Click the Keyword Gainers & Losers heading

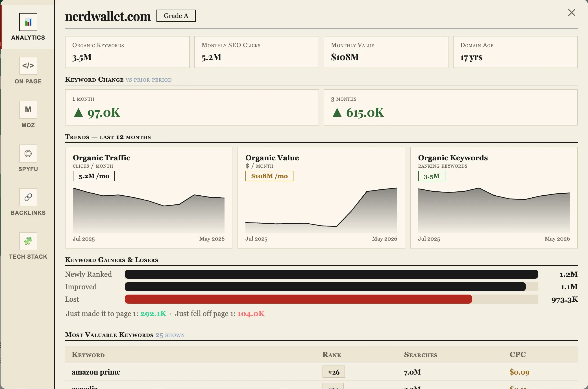pos(112,260)
